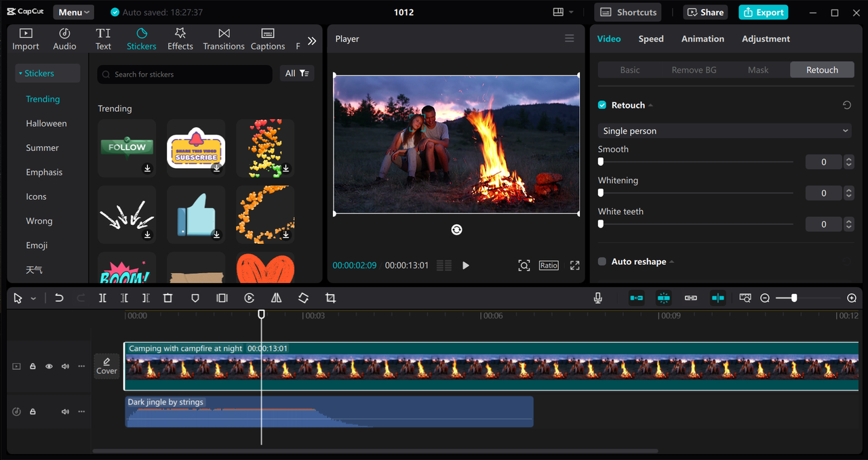Play the video preview
The image size is (868, 460).
tap(466, 266)
